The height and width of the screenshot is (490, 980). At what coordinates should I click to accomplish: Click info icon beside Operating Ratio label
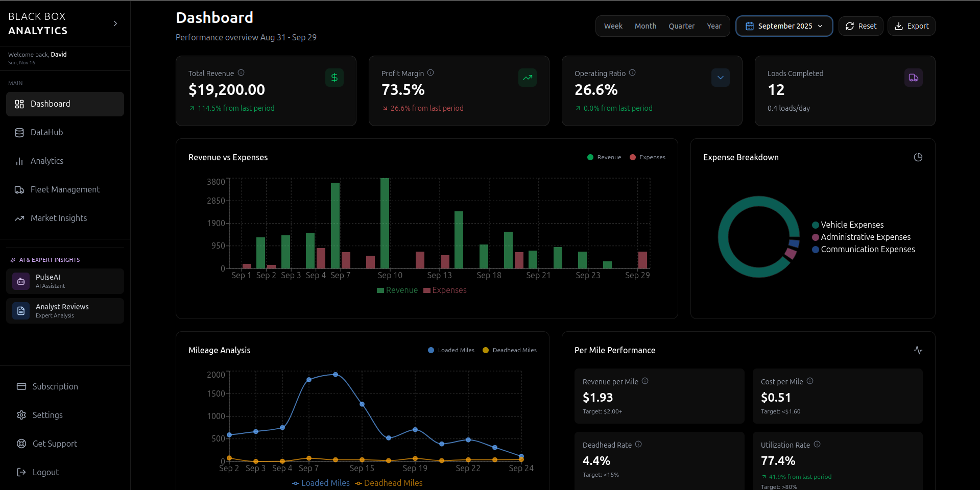point(632,72)
